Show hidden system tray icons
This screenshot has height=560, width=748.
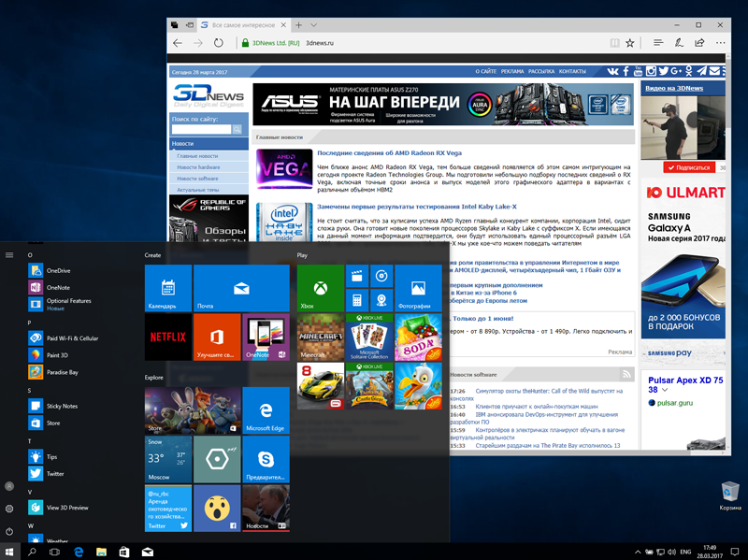pos(638,553)
